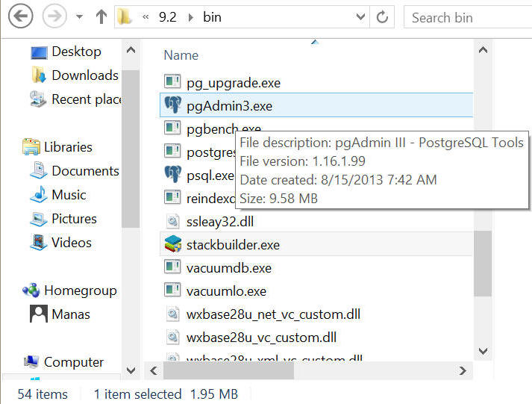532x404 pixels.
Task: Select stackbuilder.exe in the list
Action: pos(316,244)
